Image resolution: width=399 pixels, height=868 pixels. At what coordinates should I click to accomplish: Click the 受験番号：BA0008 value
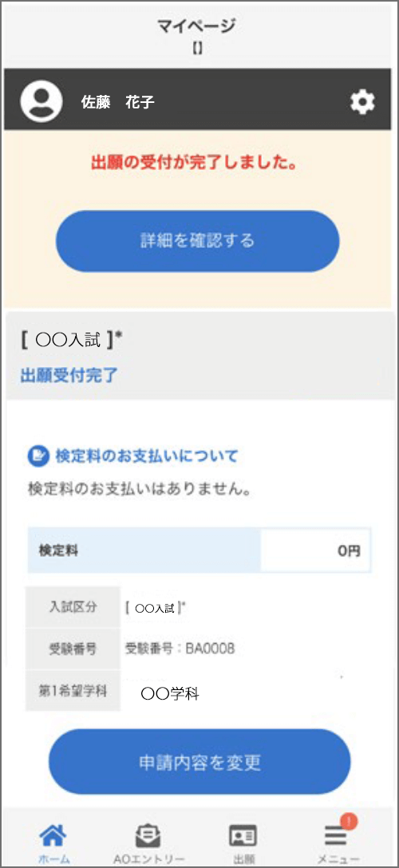(180, 649)
